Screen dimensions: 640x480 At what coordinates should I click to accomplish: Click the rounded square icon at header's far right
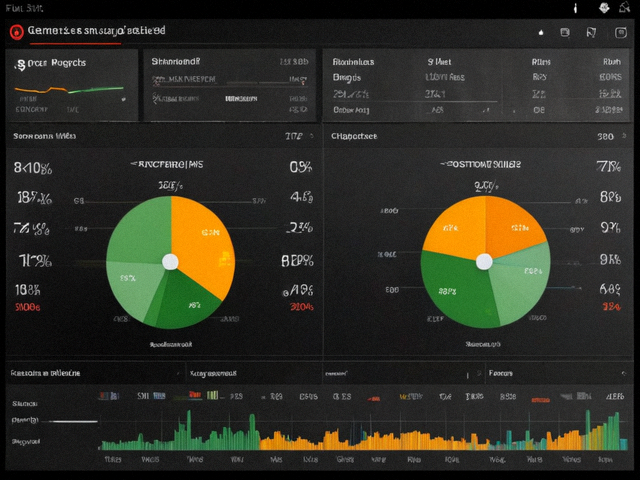click(x=621, y=33)
